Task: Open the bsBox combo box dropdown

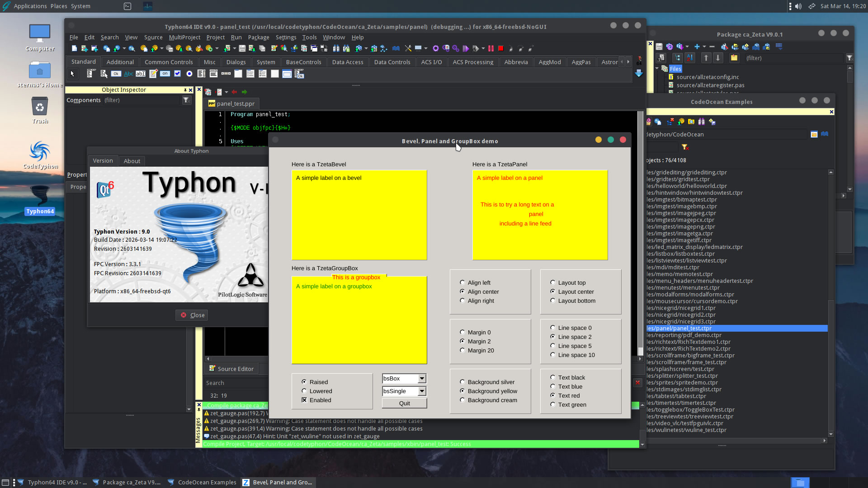Action: point(422,379)
